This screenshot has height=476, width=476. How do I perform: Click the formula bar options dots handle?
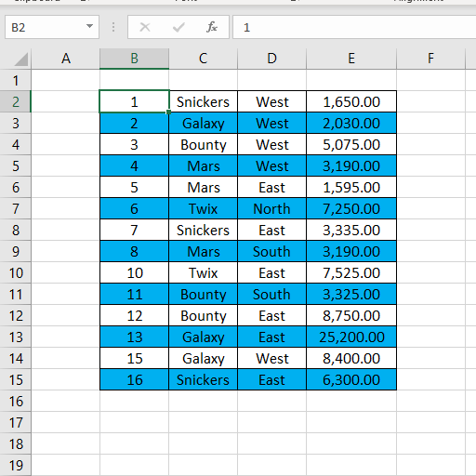point(113,27)
